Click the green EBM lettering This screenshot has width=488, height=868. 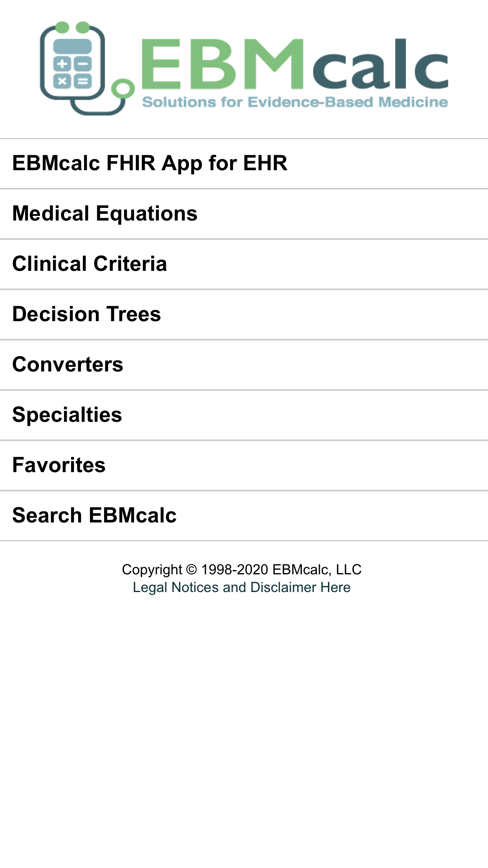pyautogui.click(x=222, y=64)
